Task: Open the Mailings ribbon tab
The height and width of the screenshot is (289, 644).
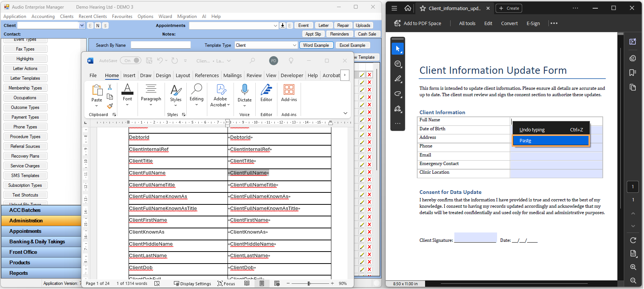Action: (x=232, y=76)
